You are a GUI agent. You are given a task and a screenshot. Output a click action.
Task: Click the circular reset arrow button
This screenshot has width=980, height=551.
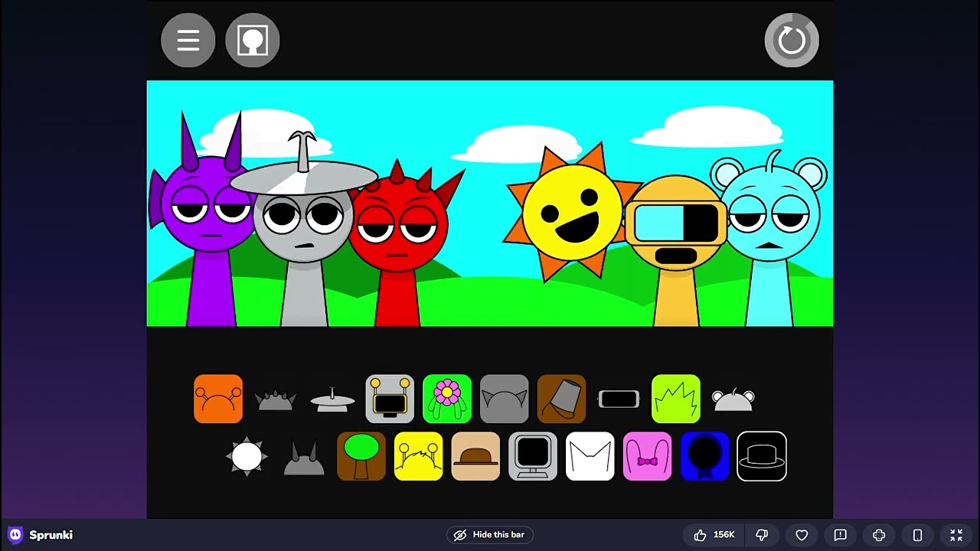792,40
